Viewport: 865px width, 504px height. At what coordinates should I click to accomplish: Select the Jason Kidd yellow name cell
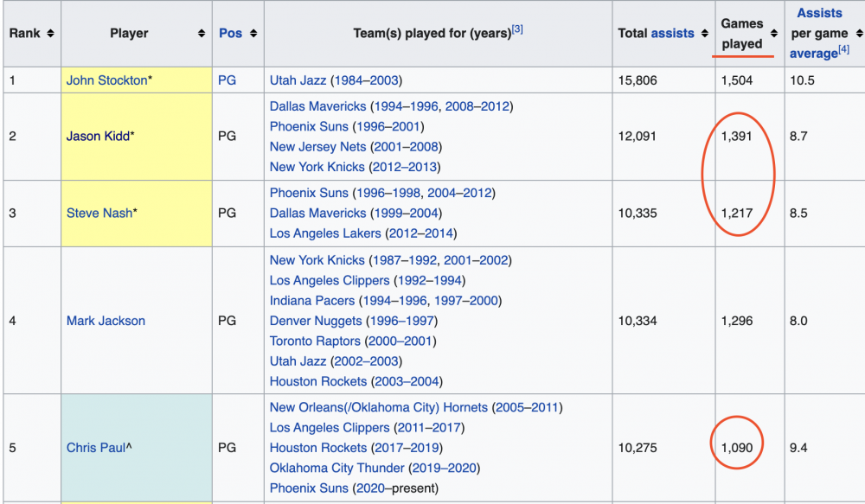click(136, 137)
